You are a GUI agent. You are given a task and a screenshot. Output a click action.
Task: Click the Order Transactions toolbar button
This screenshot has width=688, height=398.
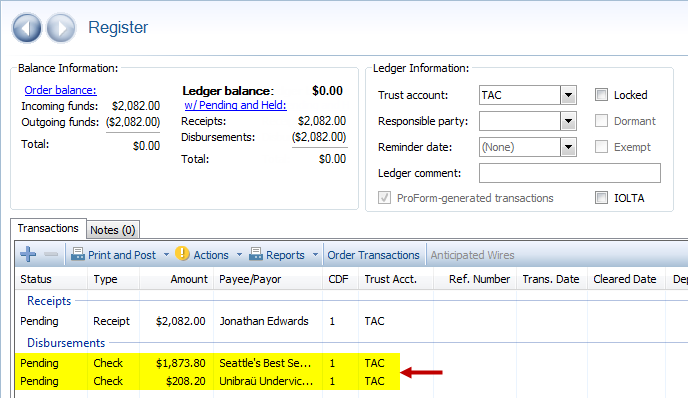[x=373, y=255]
